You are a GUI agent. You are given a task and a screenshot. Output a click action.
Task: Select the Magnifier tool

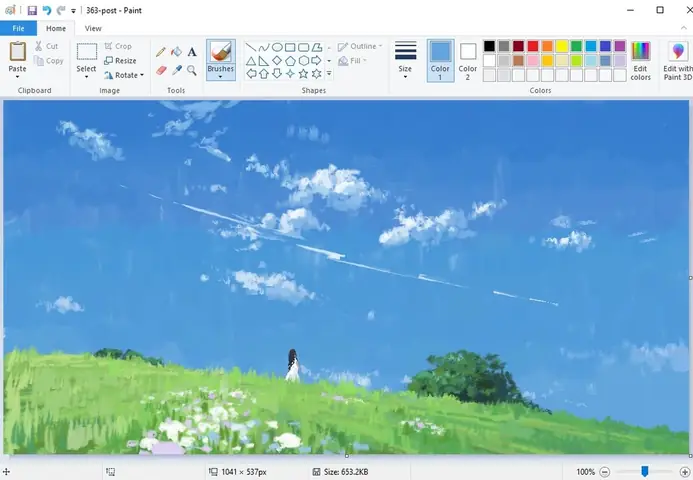coord(192,70)
